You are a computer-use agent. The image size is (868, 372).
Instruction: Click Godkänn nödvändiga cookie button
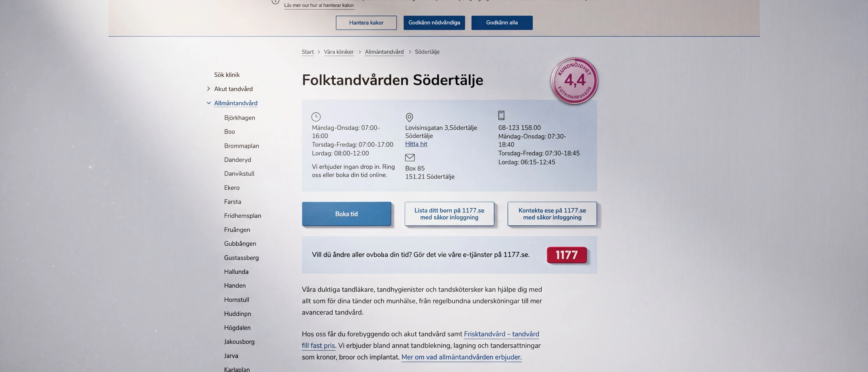[434, 23]
